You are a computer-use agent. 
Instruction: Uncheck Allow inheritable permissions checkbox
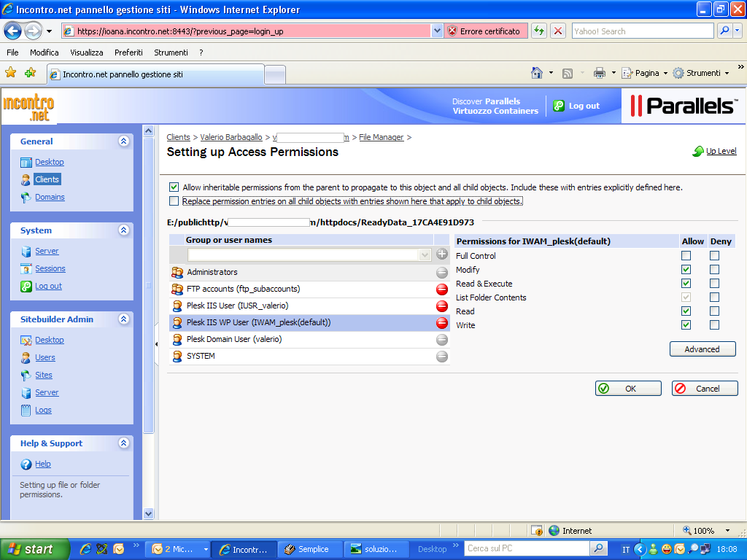[174, 187]
